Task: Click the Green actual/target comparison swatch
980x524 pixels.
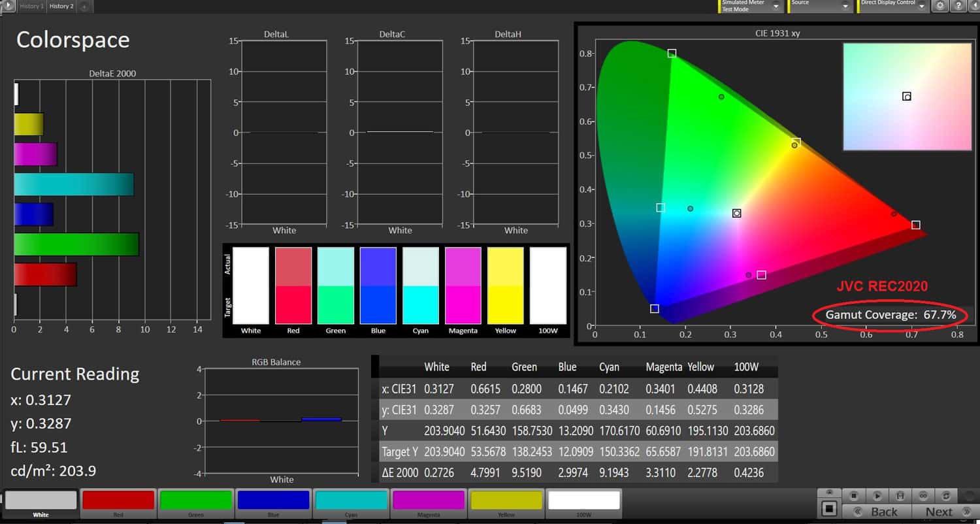Action: (x=336, y=286)
